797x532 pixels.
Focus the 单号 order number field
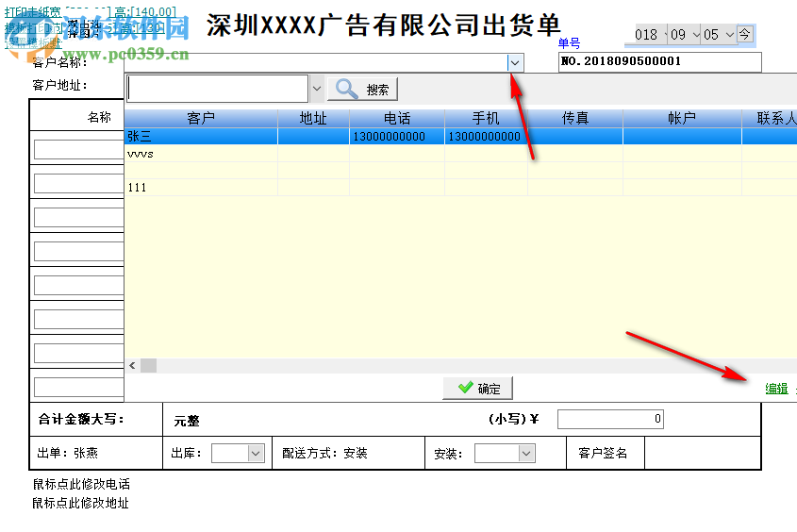point(659,62)
